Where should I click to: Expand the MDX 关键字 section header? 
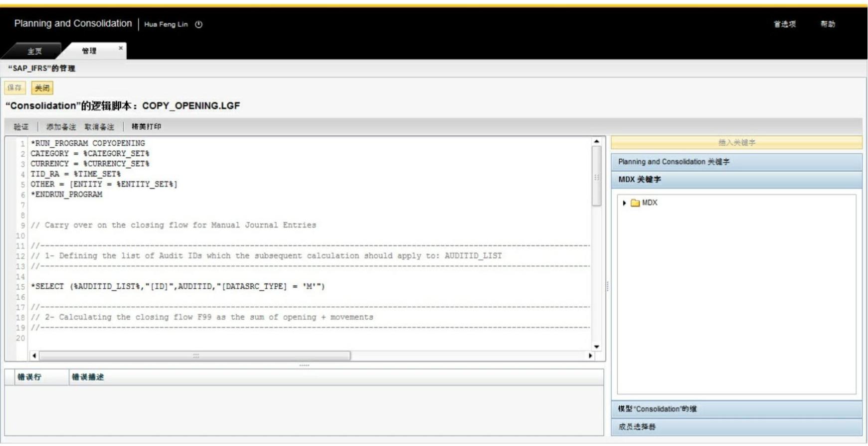(736, 179)
